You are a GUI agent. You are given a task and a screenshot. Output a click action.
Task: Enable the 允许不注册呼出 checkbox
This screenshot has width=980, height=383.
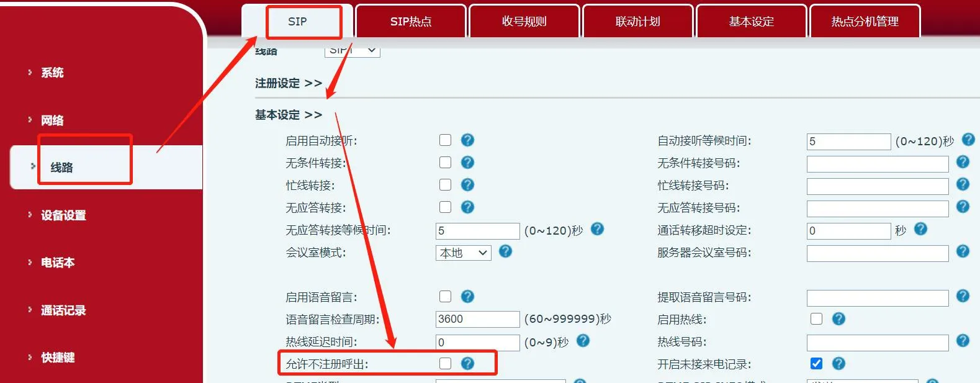coord(445,364)
